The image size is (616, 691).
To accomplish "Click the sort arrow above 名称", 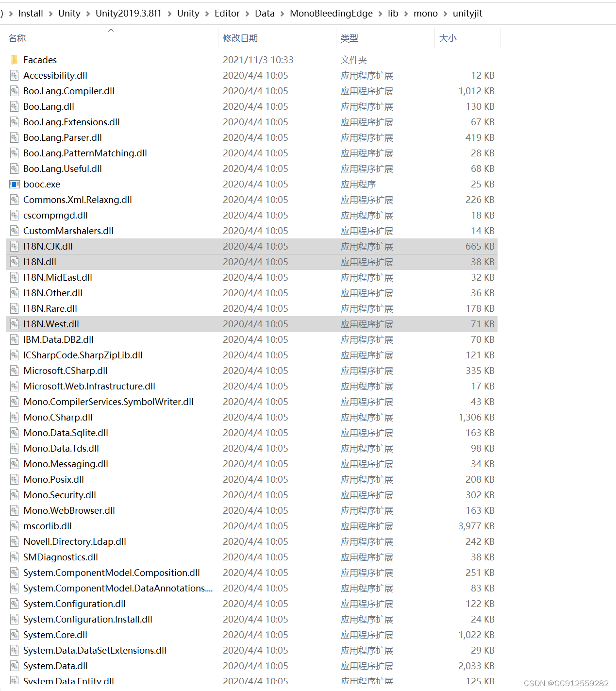I will pos(111,30).
